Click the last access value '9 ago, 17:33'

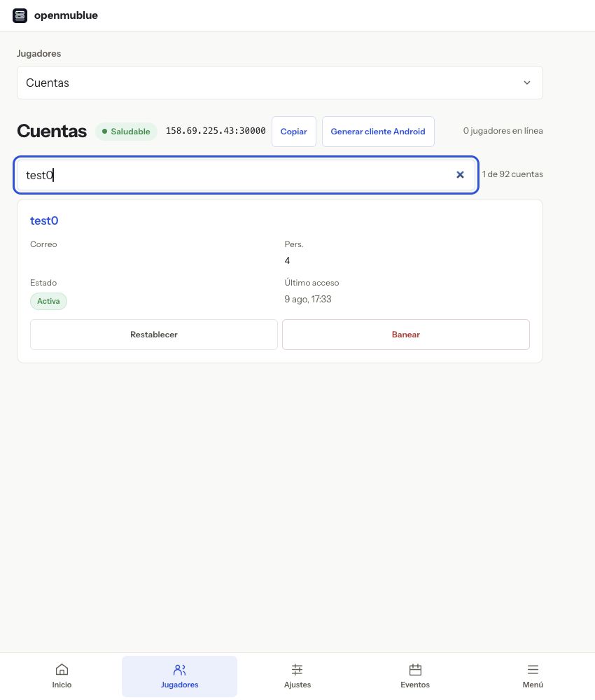308,299
